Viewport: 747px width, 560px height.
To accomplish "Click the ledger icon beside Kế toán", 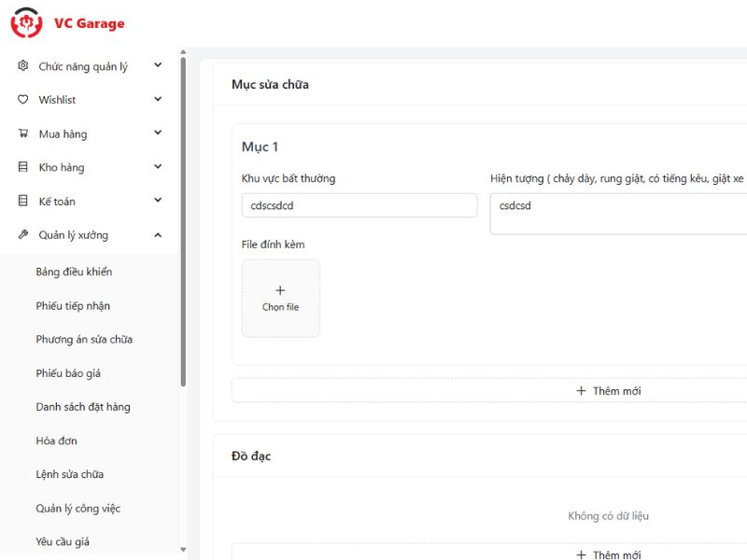I will (23, 201).
